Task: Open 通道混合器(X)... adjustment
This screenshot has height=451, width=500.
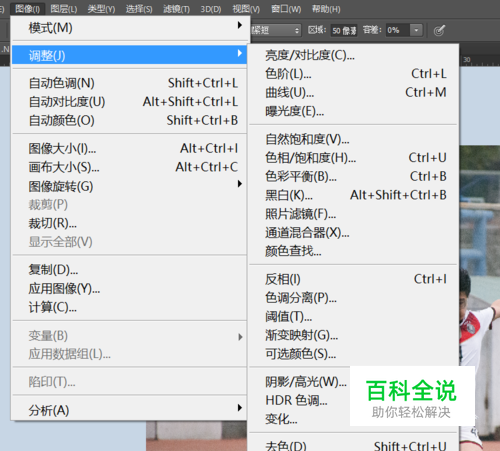Action: (353, 232)
